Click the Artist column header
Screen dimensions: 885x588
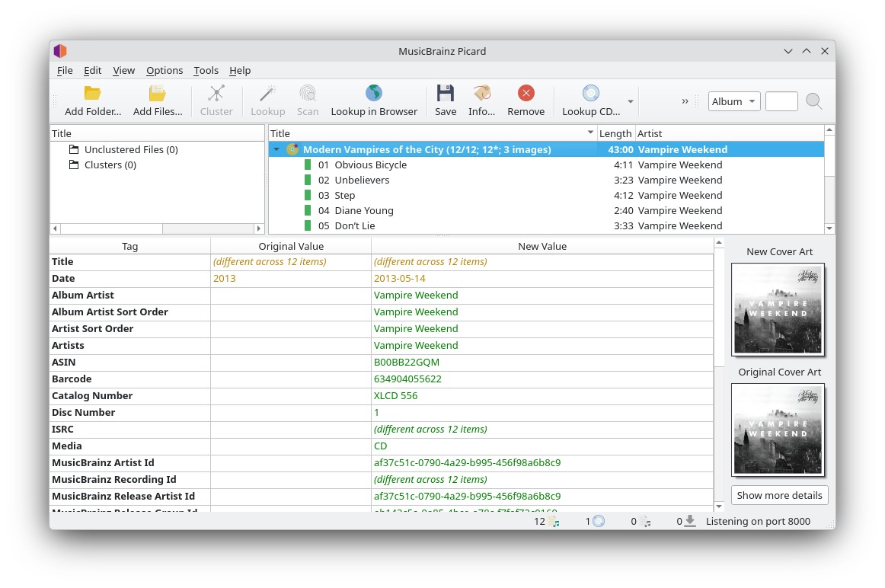click(729, 133)
